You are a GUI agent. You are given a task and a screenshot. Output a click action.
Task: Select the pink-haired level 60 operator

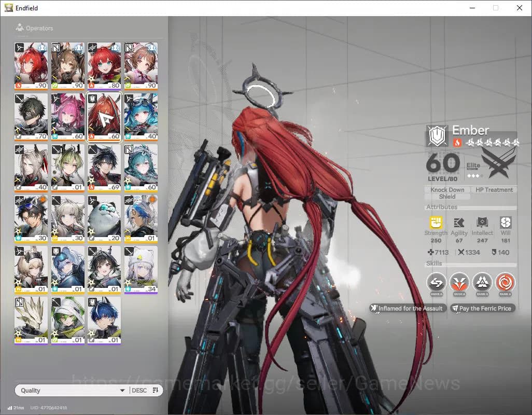[67, 117]
